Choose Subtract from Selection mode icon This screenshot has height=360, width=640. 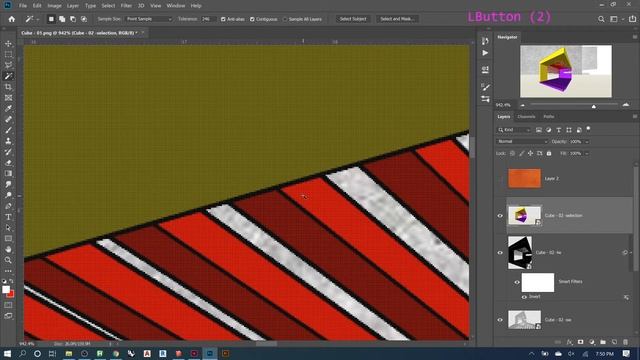point(73,19)
